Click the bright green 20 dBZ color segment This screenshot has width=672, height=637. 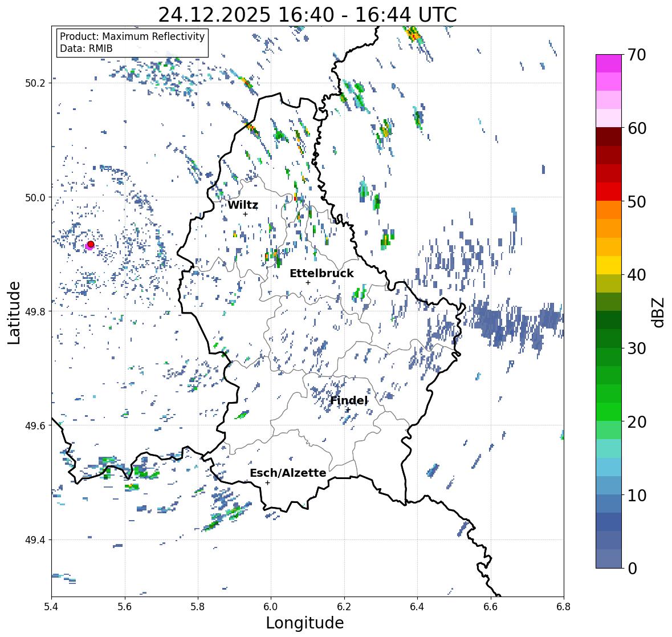coord(609,412)
